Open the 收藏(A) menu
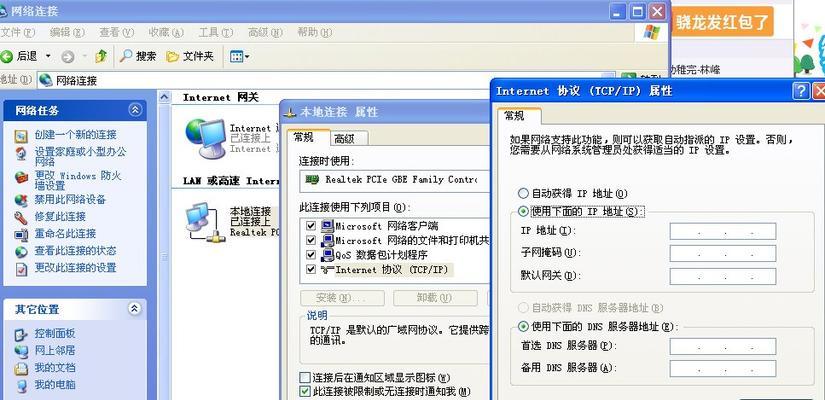This screenshot has height=400, width=825. pos(166,32)
